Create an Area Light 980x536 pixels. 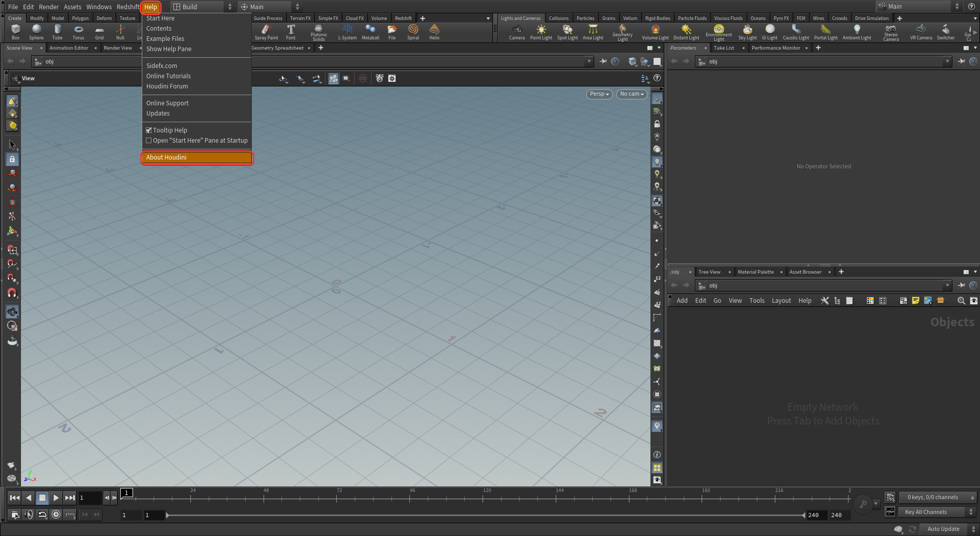[x=593, y=32]
